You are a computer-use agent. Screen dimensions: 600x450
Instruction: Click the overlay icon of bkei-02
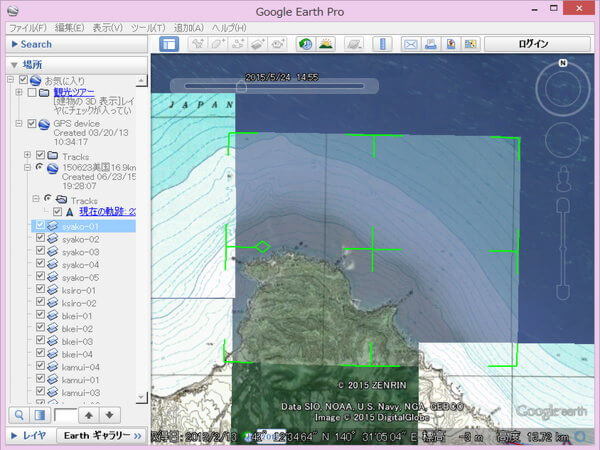52,328
